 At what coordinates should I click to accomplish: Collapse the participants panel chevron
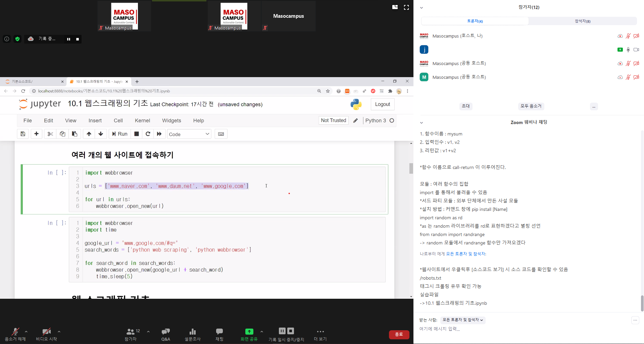pyautogui.click(x=422, y=8)
